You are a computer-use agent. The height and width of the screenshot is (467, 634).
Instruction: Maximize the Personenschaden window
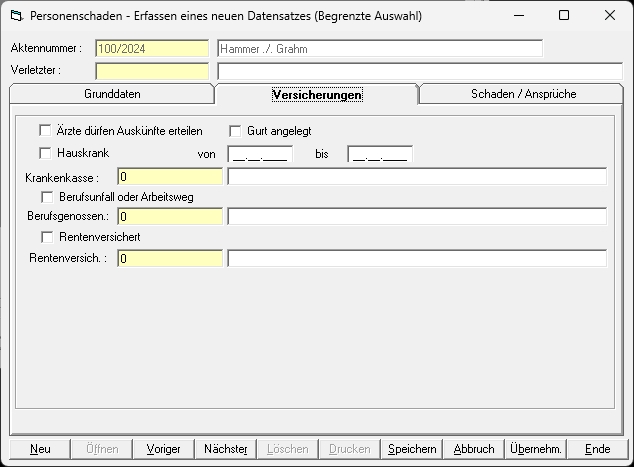564,16
